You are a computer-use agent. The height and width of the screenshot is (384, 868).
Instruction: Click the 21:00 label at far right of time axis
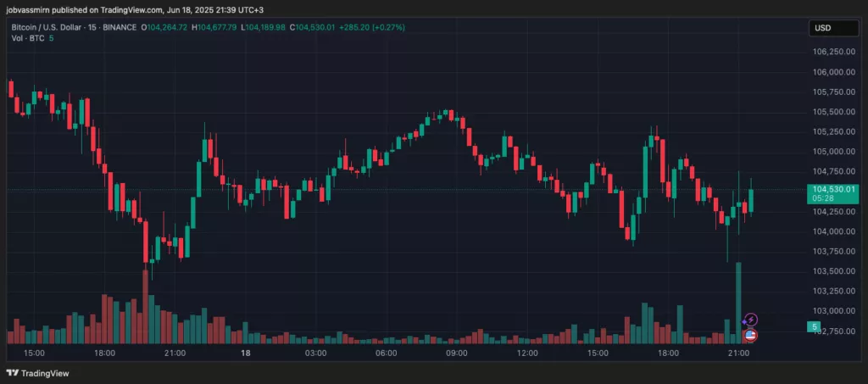click(737, 353)
